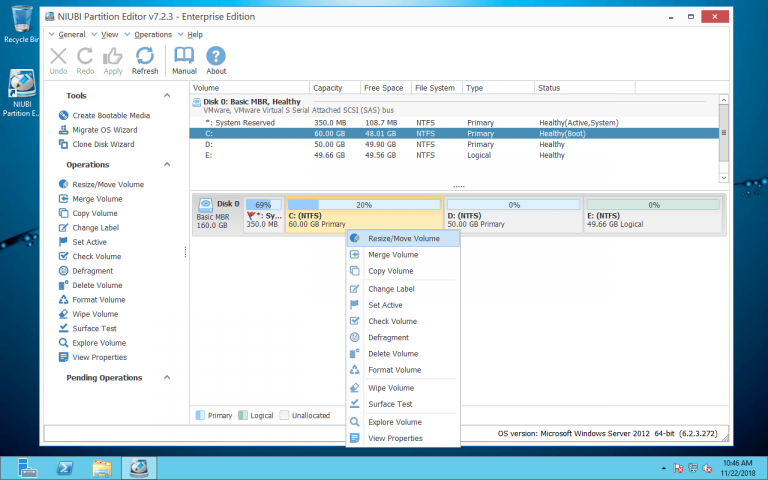Open PowerShell from the taskbar
This screenshot has width=768, height=480.
point(65,468)
